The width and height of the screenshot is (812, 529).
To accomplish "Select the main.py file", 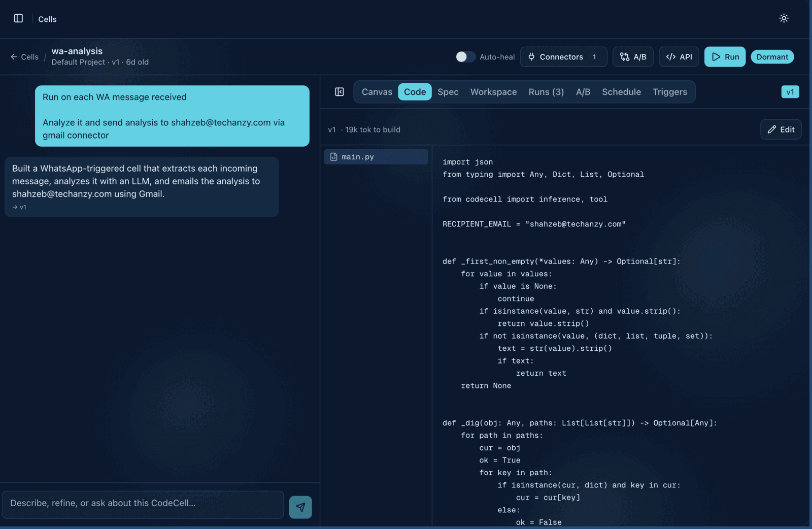I will [x=376, y=157].
